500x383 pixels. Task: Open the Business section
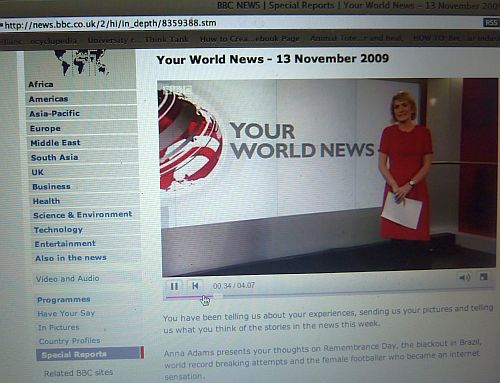[51, 187]
